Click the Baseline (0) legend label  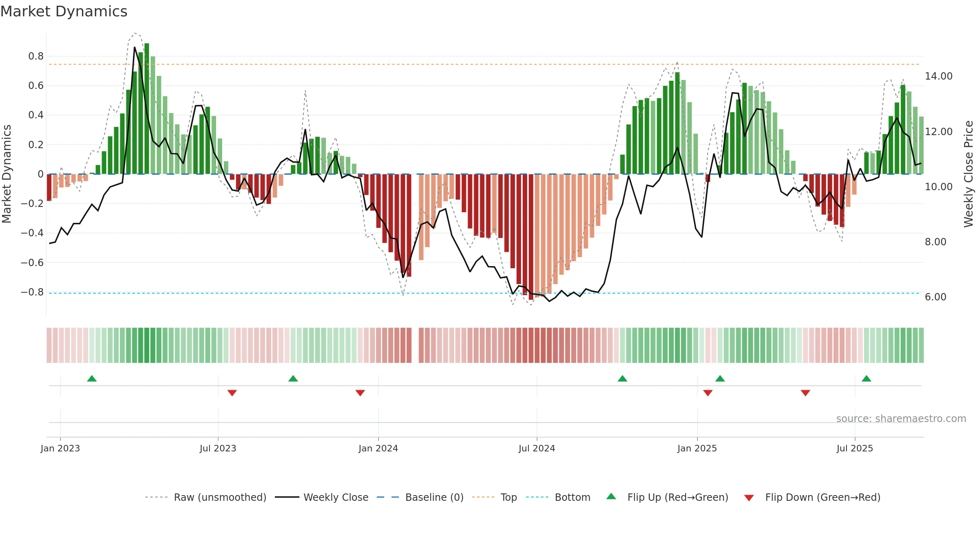pyautogui.click(x=434, y=497)
